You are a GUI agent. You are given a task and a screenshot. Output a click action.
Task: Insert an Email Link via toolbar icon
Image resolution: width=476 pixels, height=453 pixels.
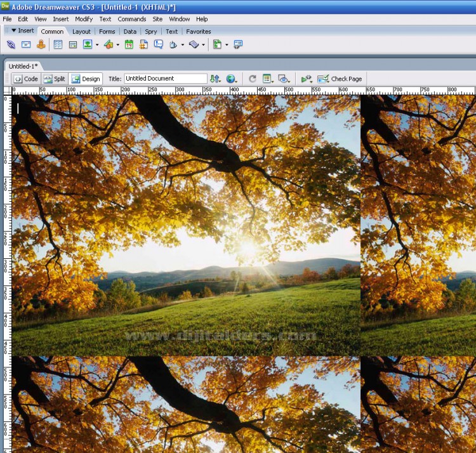click(26, 44)
